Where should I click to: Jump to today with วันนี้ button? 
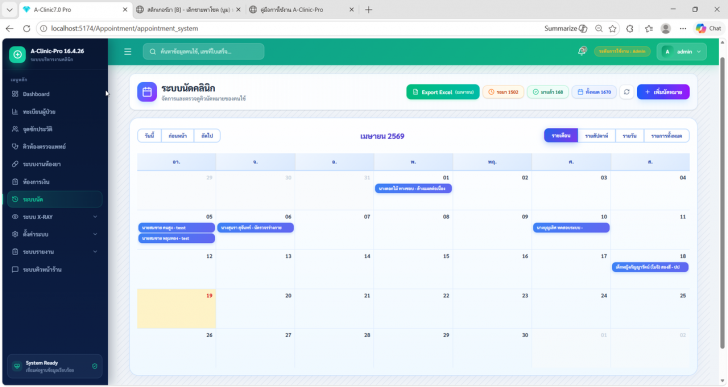150,136
